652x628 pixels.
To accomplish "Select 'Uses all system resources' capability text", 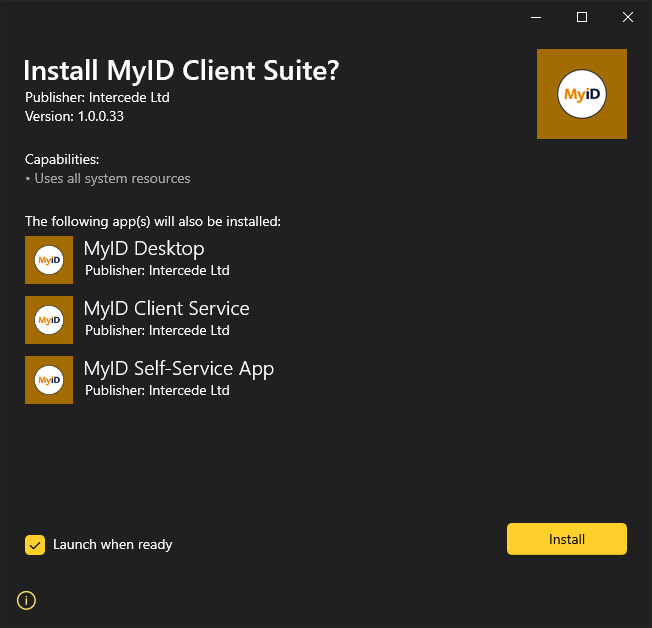I will coord(112,179).
